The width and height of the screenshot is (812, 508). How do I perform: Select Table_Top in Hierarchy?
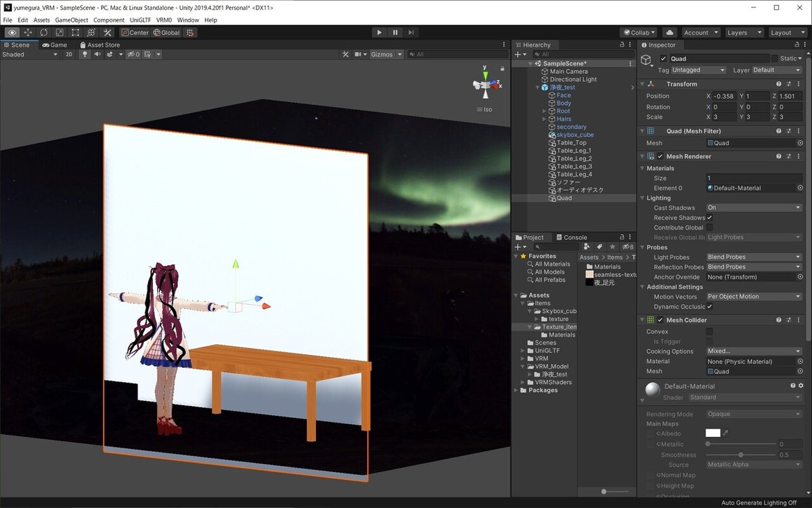[571, 143]
